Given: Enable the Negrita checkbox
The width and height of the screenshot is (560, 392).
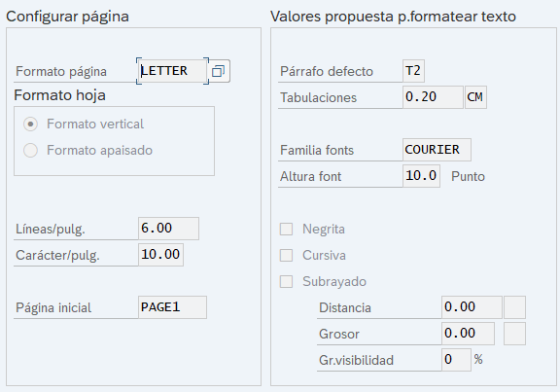Looking at the screenshot, I should coord(286,229).
